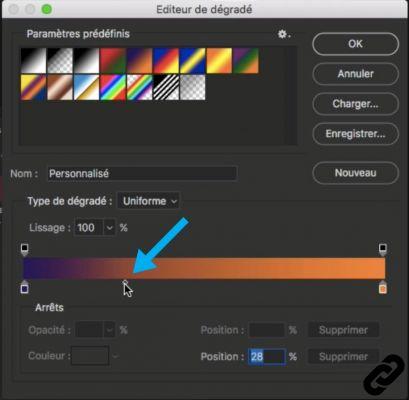Viewport: 409px width, 400px height.
Task: Open the Couleur dropdown arrow
Action: [x=115, y=356]
